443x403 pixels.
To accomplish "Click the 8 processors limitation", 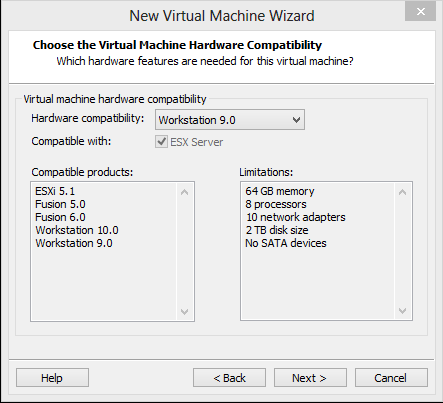I will [x=276, y=204].
